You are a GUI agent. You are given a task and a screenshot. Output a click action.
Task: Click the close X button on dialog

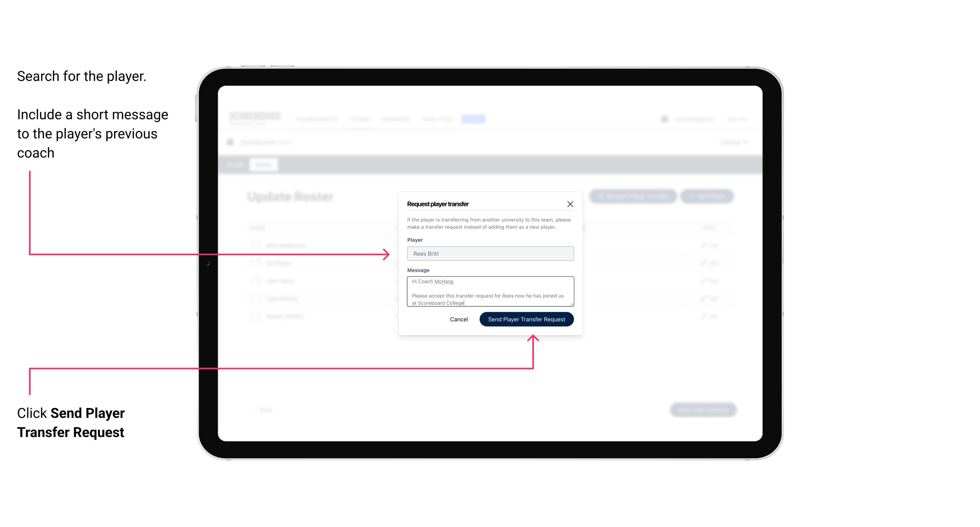click(570, 204)
